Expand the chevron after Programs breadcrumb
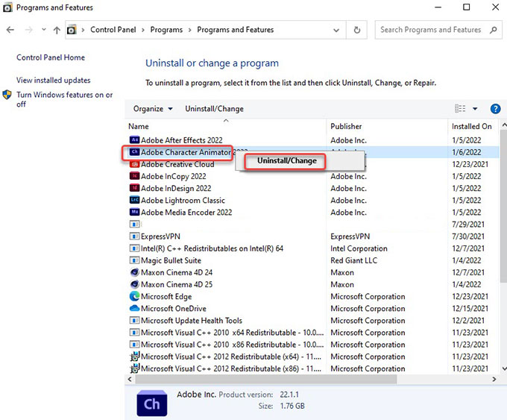This screenshot has width=507, height=420. pos(190,30)
